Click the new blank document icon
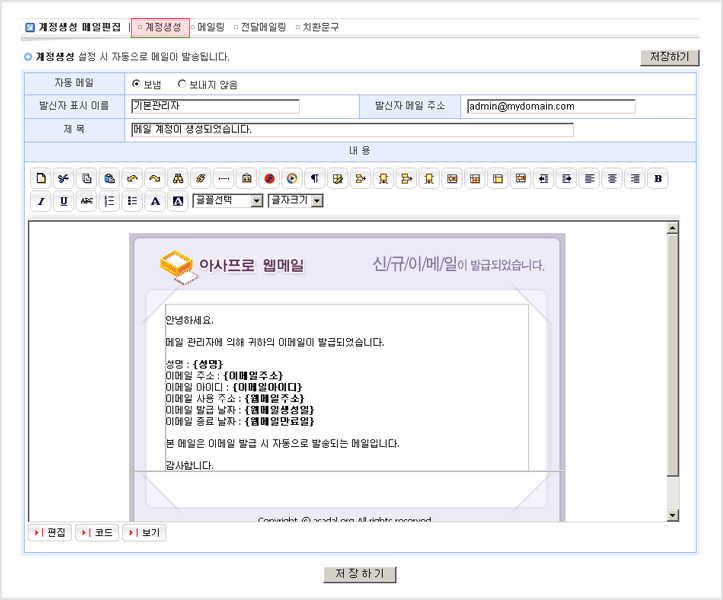Viewport: 723px width, 600px height. point(41,179)
